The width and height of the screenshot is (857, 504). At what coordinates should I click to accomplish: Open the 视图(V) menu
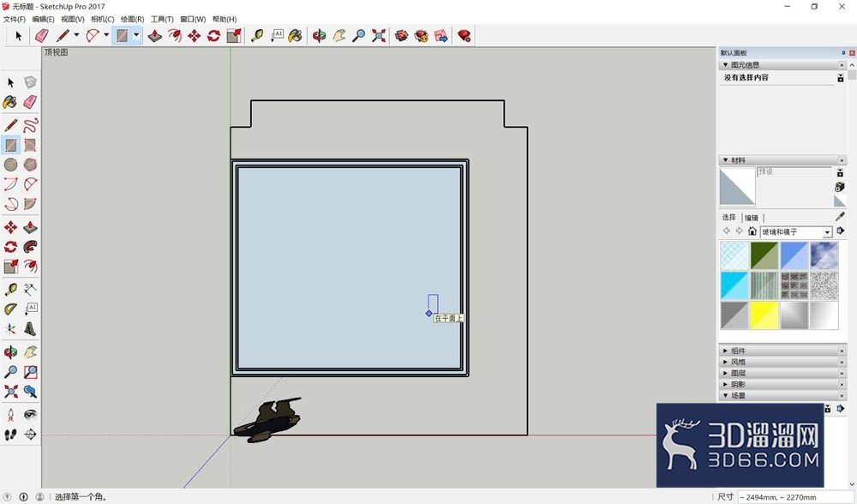[72, 19]
